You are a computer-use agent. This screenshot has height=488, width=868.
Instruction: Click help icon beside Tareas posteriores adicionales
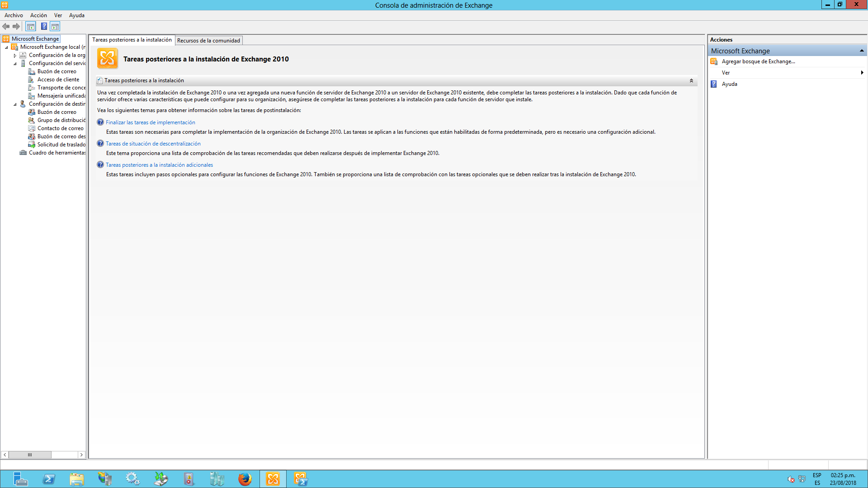[x=100, y=164]
